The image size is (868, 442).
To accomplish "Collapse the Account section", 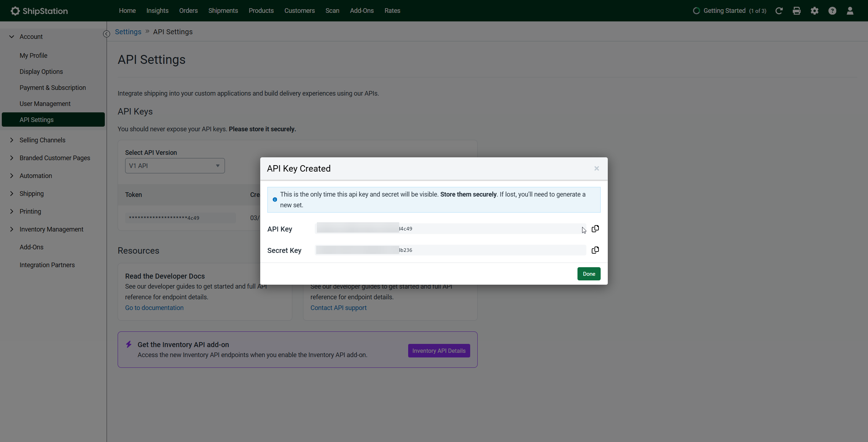I will (x=31, y=37).
